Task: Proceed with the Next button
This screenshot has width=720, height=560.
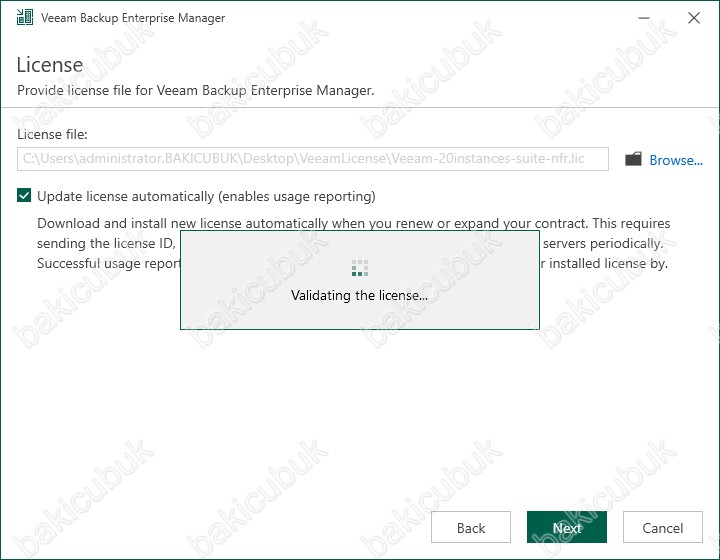Action: coord(567,527)
